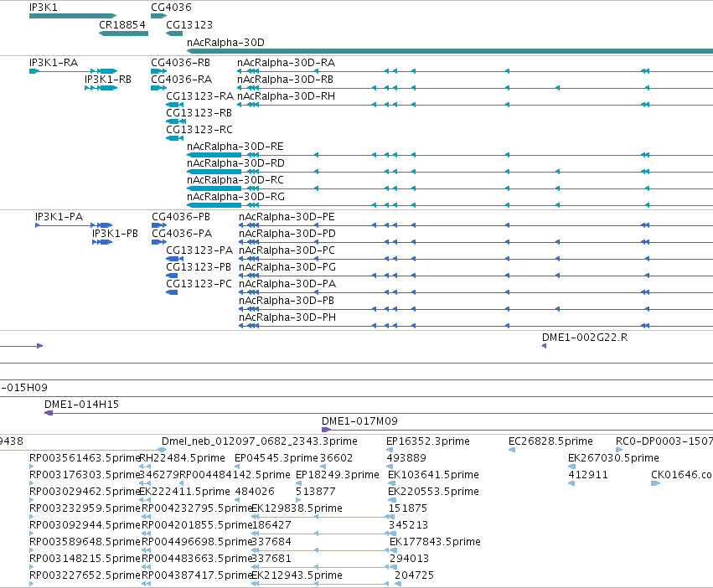
Task: Click the EP16352.3prime EST label
Action: [x=428, y=441]
